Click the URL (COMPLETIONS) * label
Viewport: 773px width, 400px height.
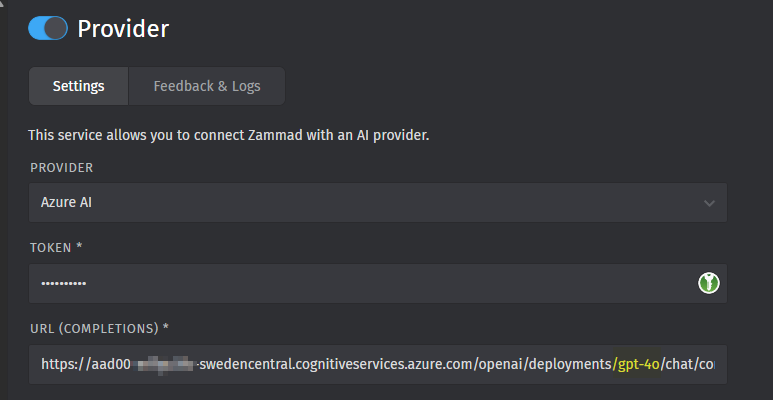tap(99, 328)
